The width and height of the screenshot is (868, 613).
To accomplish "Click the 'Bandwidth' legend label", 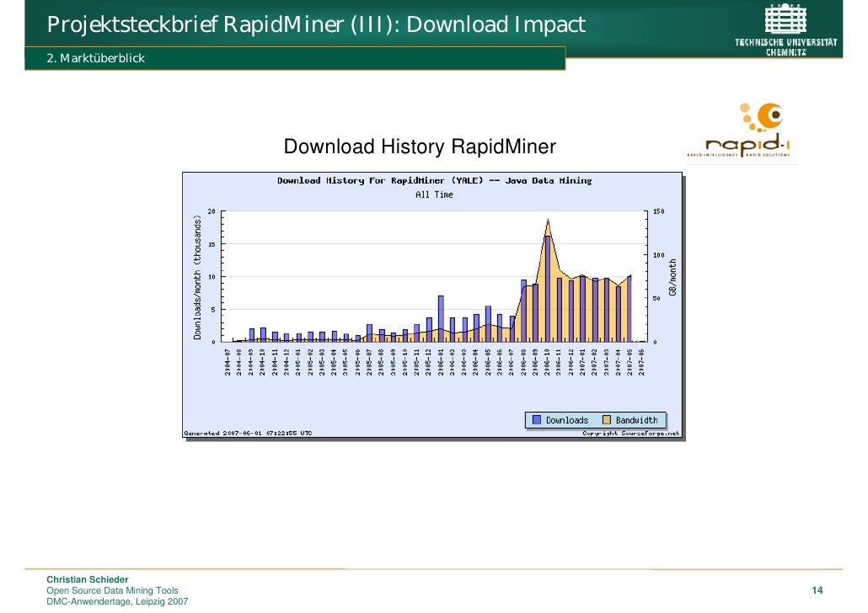I will 636,420.
